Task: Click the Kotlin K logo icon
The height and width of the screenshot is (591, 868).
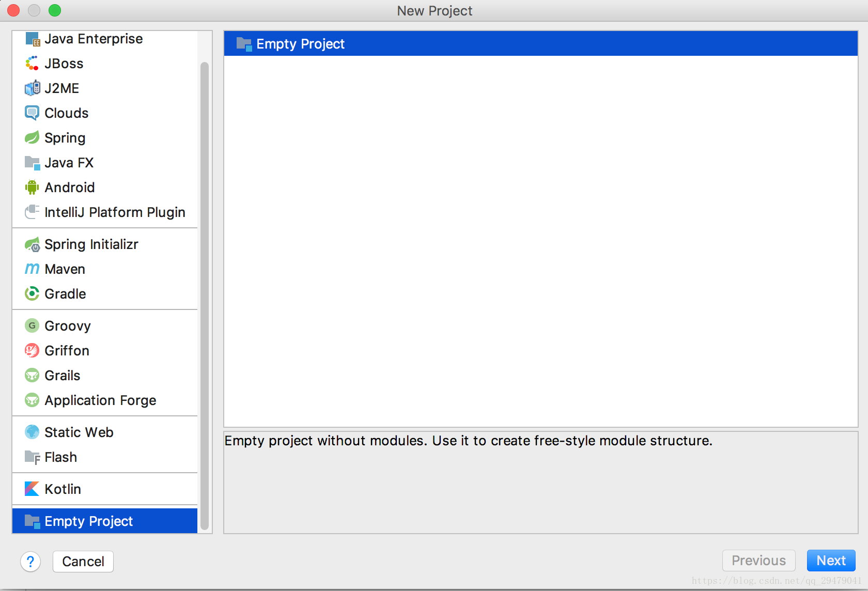Action: pos(32,489)
